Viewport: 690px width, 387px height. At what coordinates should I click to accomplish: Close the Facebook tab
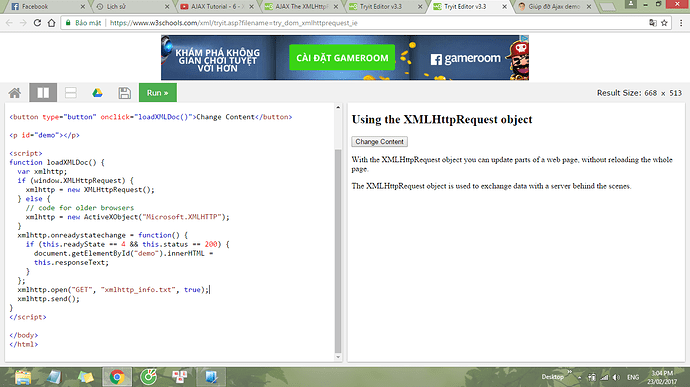click(x=83, y=7)
